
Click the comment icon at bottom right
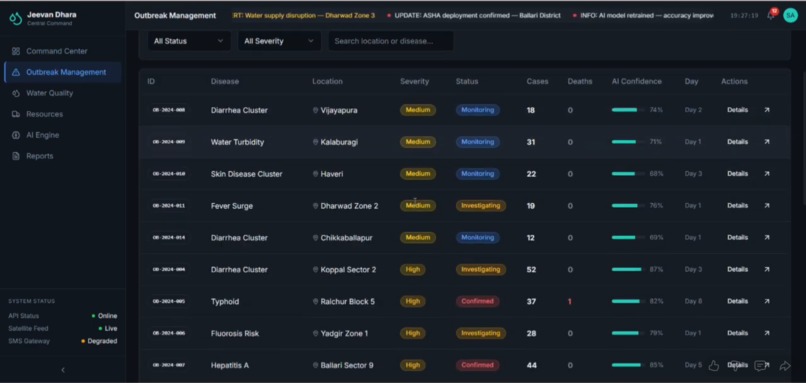760,366
